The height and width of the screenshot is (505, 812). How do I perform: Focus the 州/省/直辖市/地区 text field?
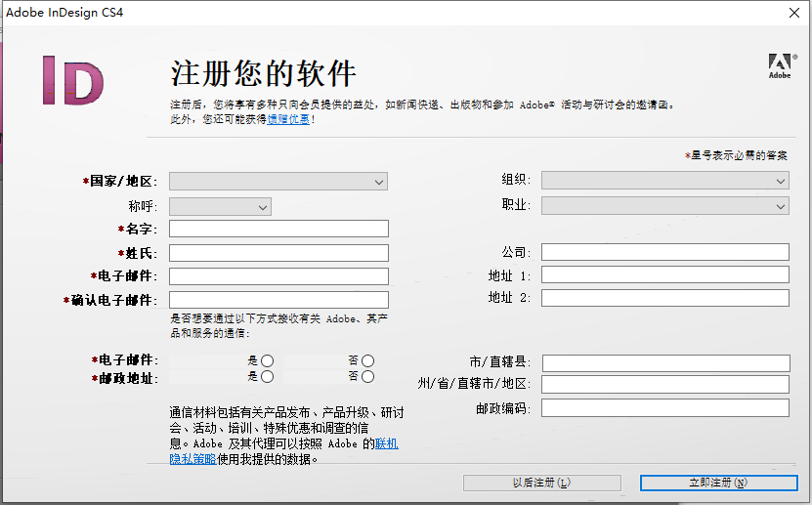664,385
